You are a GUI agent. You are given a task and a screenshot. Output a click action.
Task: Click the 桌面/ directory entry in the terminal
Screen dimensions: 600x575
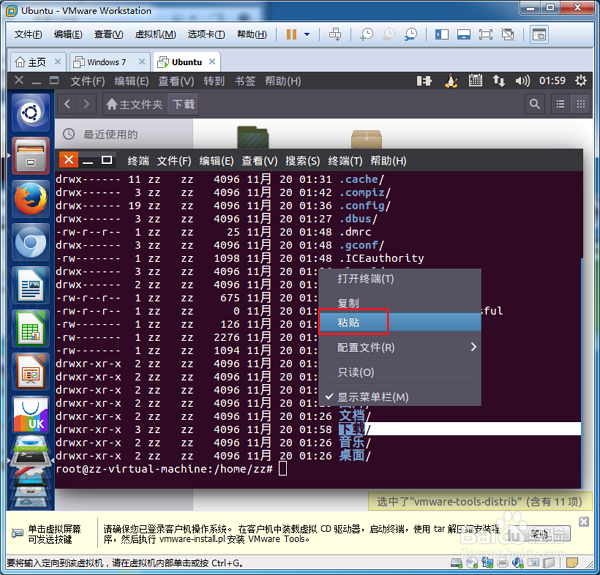coord(355,456)
